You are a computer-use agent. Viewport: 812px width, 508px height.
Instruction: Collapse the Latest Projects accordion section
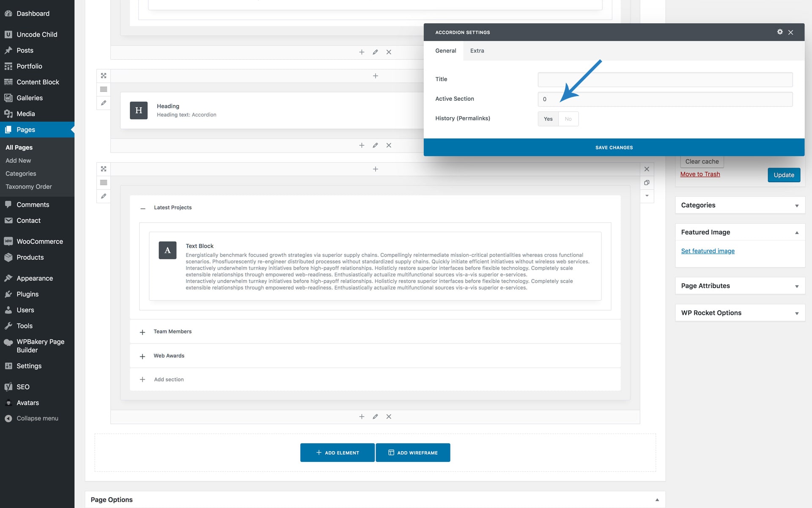point(143,208)
